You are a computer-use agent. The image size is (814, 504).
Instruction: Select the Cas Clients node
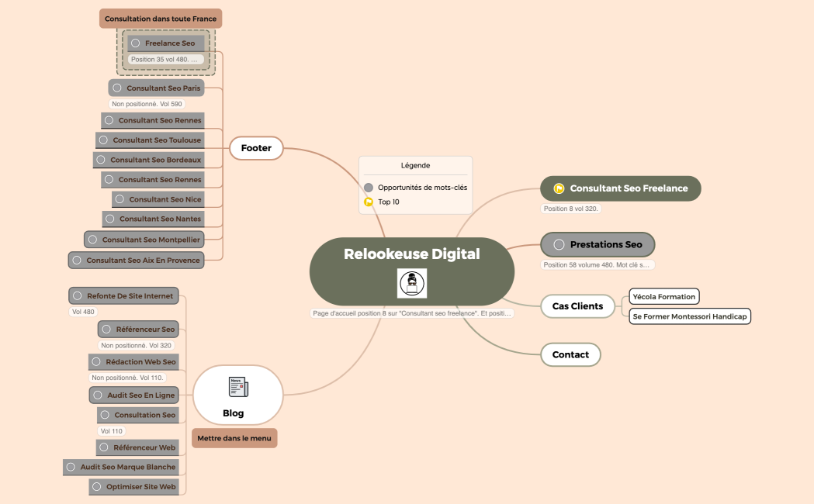(x=577, y=306)
